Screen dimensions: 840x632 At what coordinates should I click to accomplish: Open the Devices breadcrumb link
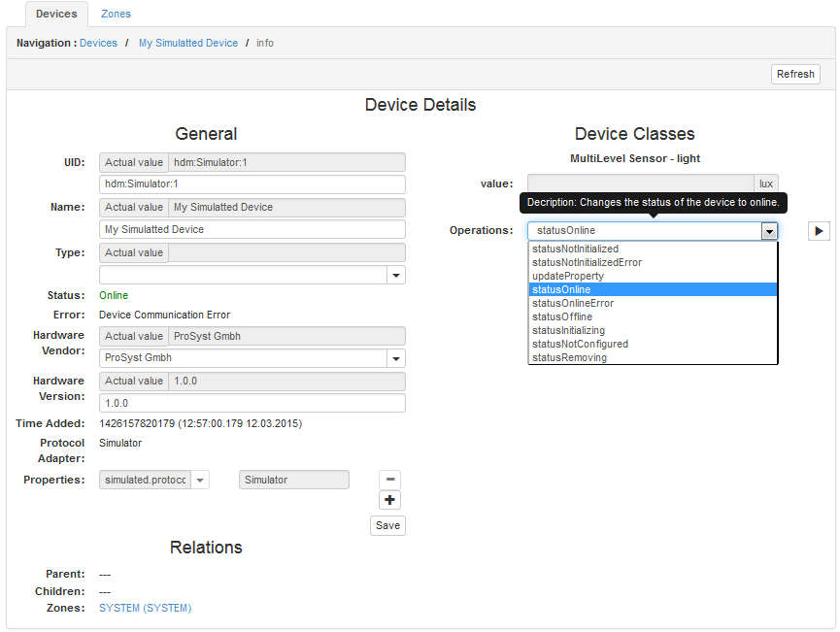(98, 43)
